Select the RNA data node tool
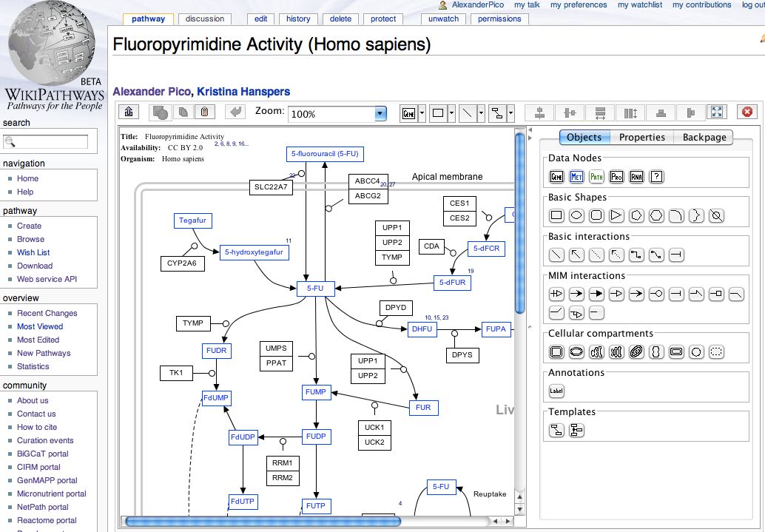This screenshot has height=532, width=765. pos(636,176)
